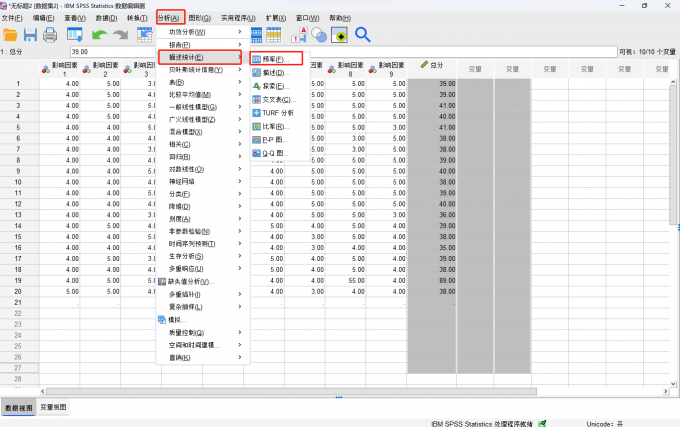The height and width of the screenshot is (427, 680).
Task: Expand the 时间序列预测(T) submenu
Action: (x=240, y=244)
